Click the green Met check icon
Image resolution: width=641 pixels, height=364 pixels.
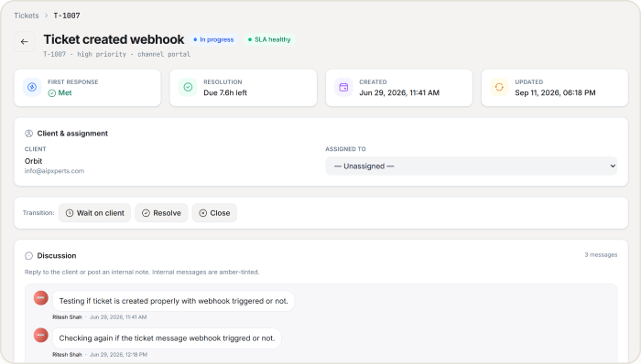[x=52, y=93]
